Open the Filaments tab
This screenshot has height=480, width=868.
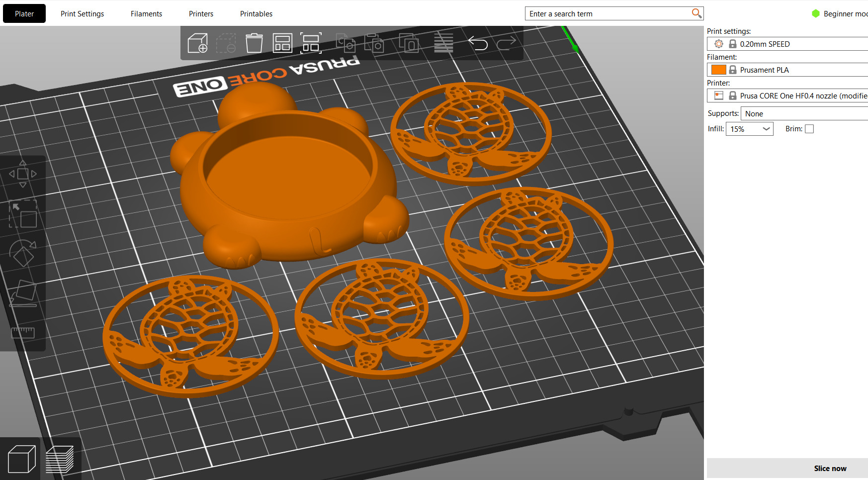point(146,13)
